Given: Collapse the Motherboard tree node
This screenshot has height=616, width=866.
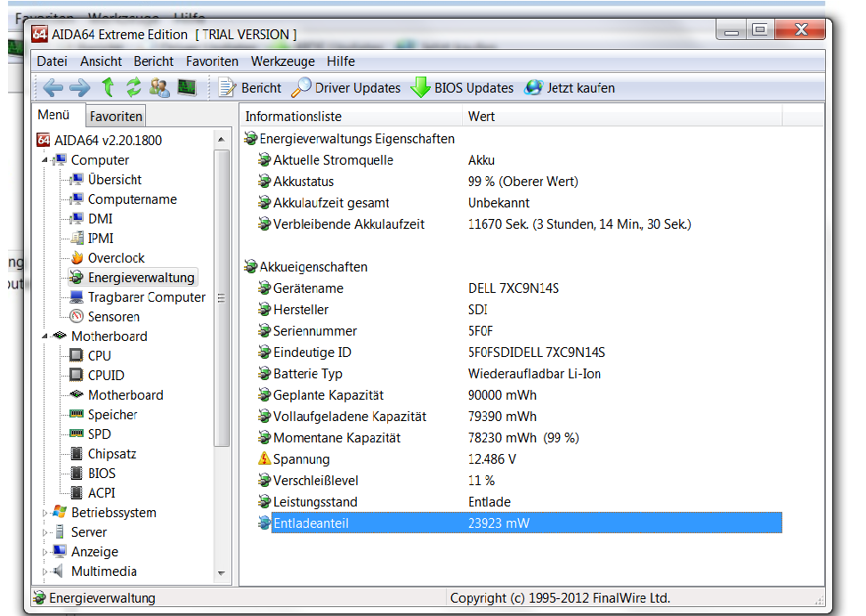Looking at the screenshot, I should 45,336.
